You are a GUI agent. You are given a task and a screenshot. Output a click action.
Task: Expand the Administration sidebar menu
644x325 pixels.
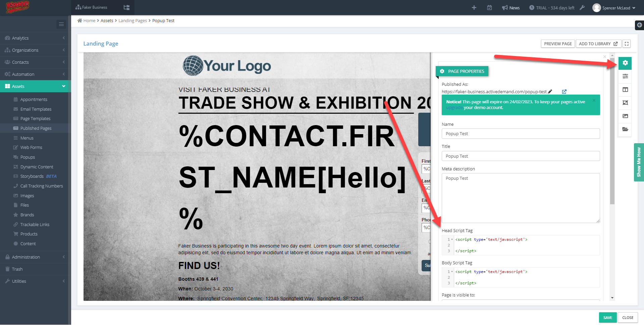(34, 257)
